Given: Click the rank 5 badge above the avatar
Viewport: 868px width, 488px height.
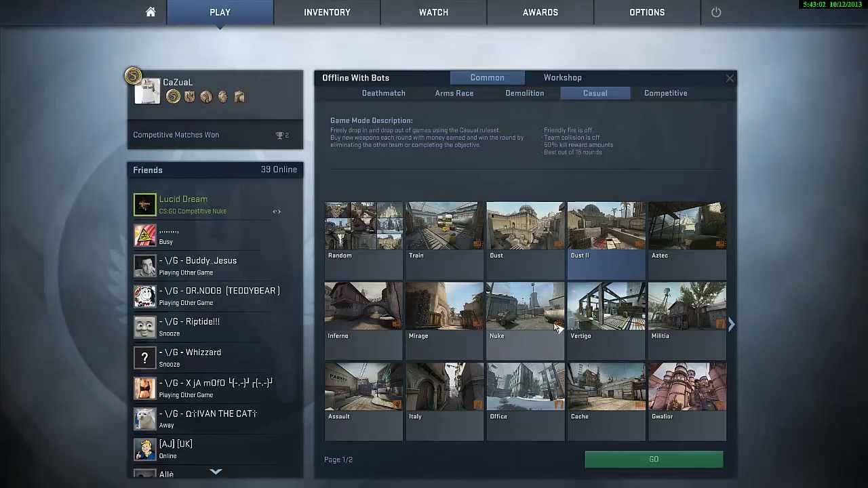Looking at the screenshot, I should coord(133,75).
